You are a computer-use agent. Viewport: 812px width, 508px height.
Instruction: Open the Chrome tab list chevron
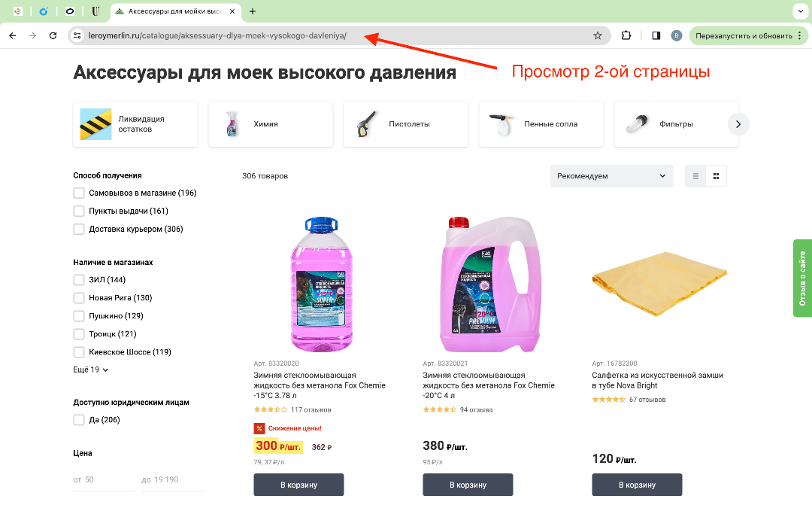coord(799,11)
